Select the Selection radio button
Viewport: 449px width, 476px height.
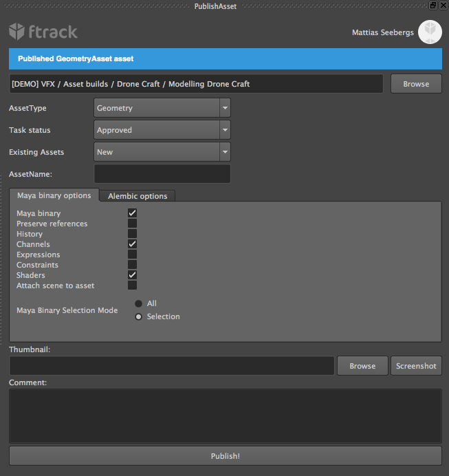[139, 316]
